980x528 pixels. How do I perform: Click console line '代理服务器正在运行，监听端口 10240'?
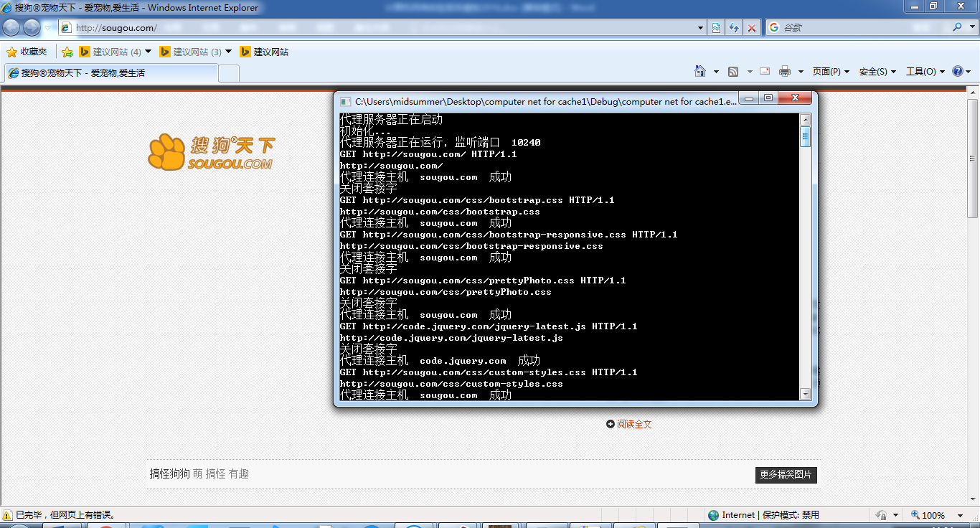pos(440,143)
